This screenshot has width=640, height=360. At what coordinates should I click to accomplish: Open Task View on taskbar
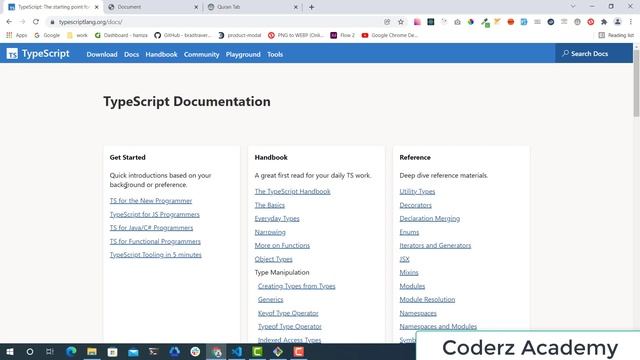[50, 351]
